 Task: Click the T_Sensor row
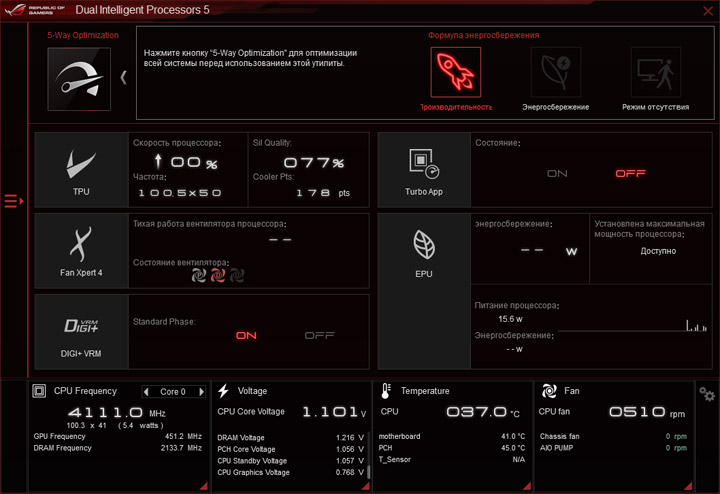(x=452, y=460)
